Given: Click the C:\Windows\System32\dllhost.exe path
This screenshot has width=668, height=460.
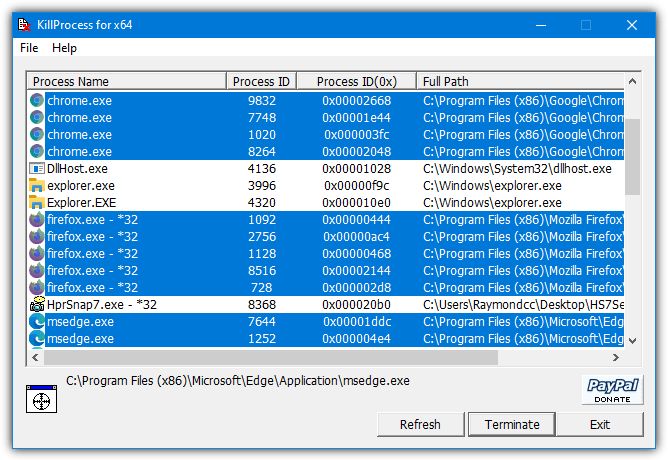Looking at the screenshot, I should click(x=517, y=169).
